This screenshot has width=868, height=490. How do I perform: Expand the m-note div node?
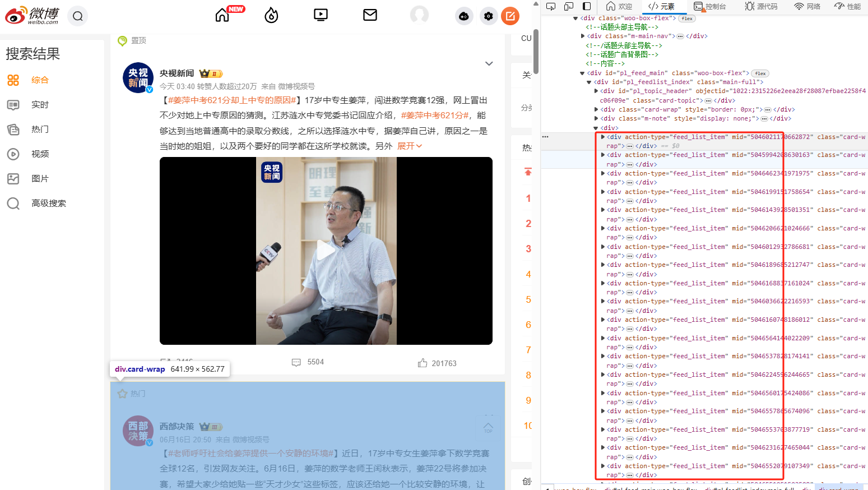click(596, 118)
